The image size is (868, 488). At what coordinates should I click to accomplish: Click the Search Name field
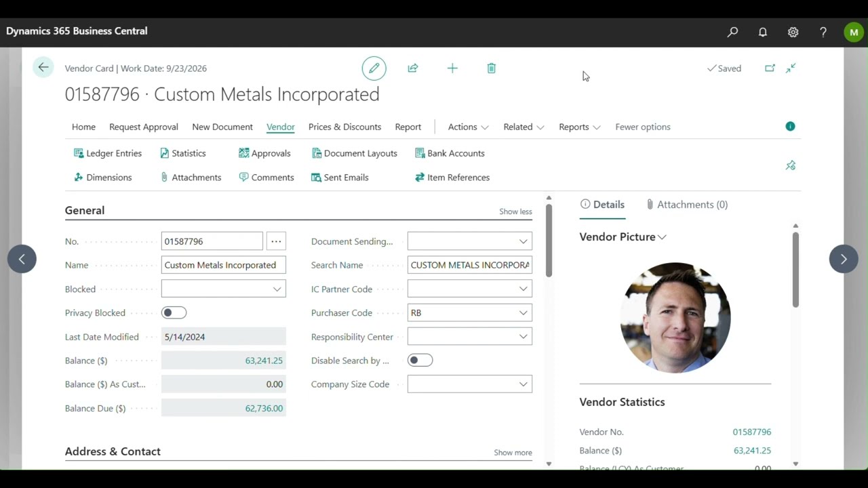pos(470,265)
